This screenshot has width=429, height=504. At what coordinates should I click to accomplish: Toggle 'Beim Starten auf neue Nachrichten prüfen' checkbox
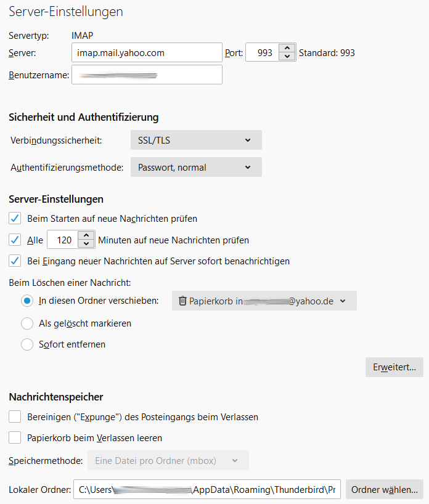[x=15, y=218]
